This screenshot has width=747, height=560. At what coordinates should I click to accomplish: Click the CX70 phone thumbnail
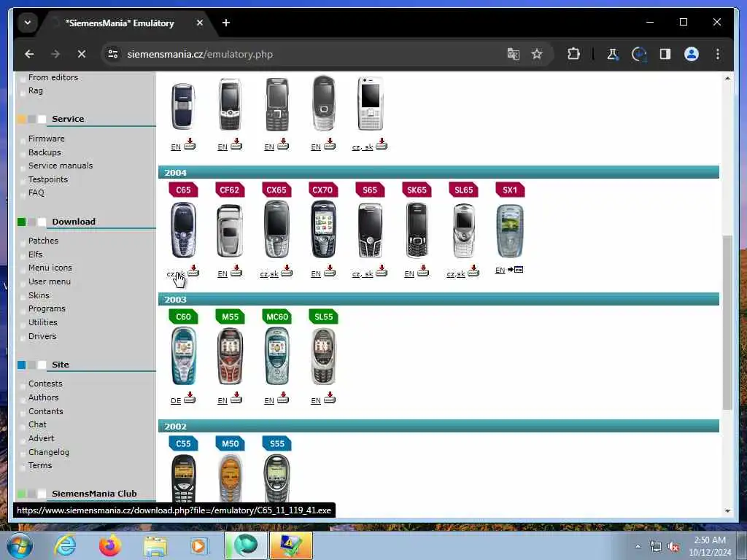(323, 230)
